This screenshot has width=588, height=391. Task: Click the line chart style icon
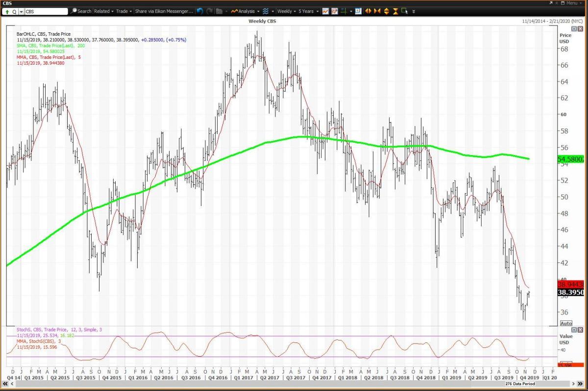[x=325, y=11]
